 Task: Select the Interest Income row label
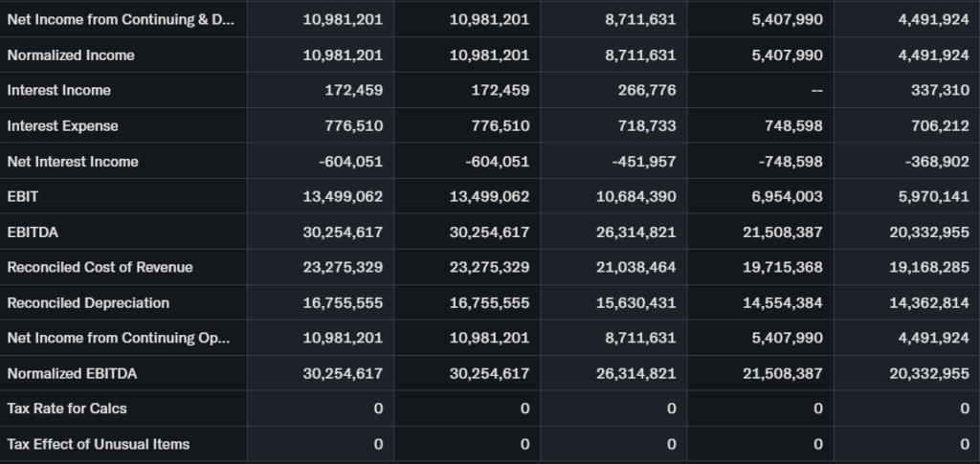(58, 91)
